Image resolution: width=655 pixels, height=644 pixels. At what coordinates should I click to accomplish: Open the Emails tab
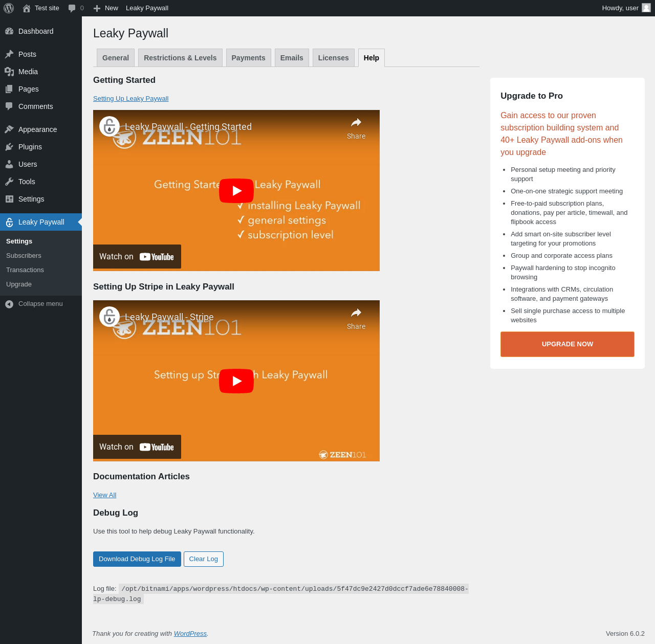[x=292, y=58]
